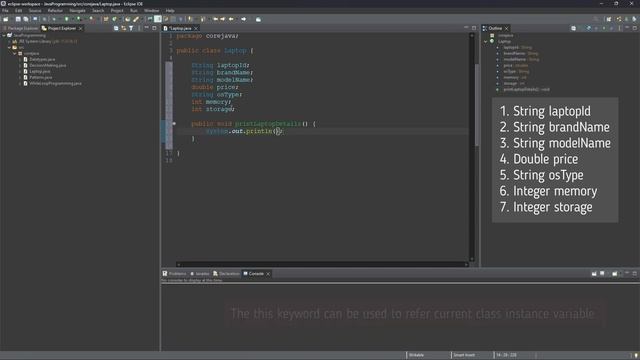
Task: Toggle Hide Fields in Outline toolbar
Action: pos(589,28)
